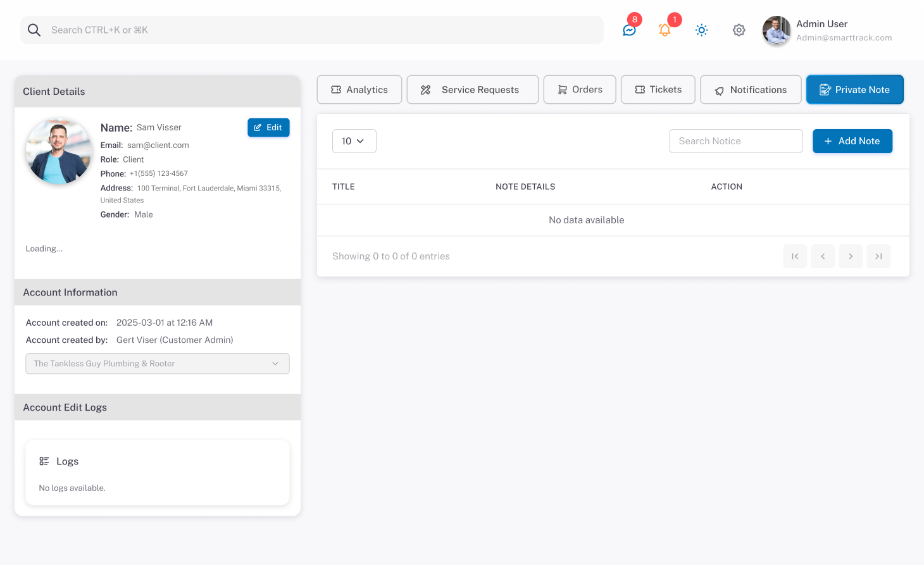Switch to the Tickets tab

658,90
